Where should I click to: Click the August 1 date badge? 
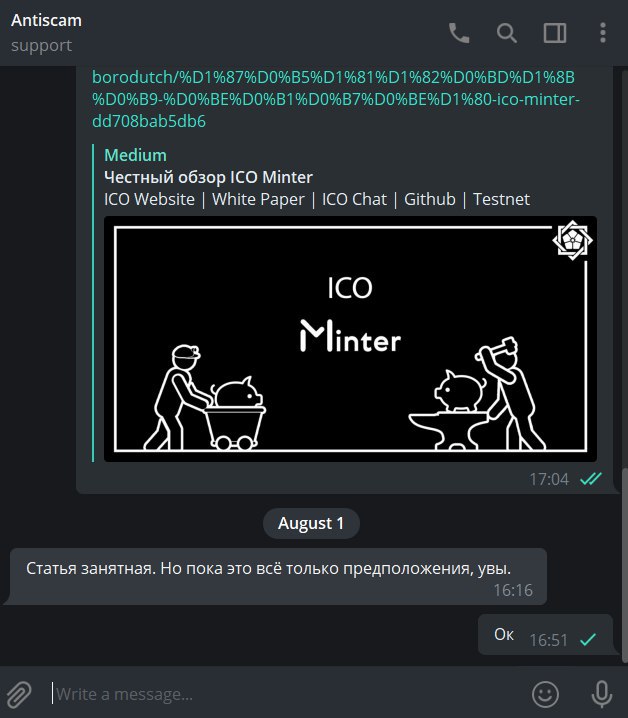point(311,523)
